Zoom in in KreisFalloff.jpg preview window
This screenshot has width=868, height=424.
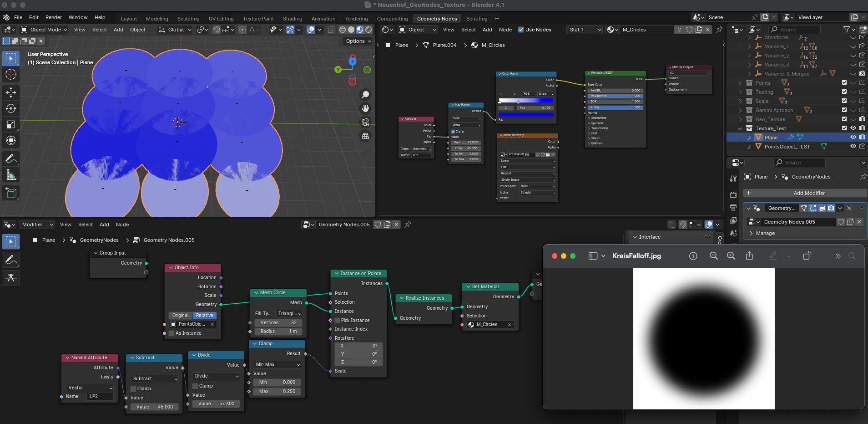pyautogui.click(x=731, y=256)
